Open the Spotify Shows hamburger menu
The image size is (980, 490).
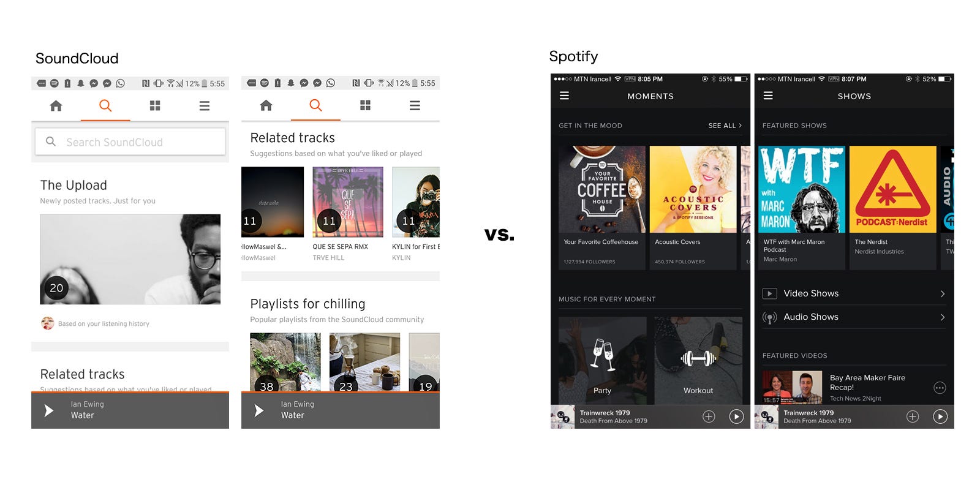[768, 96]
